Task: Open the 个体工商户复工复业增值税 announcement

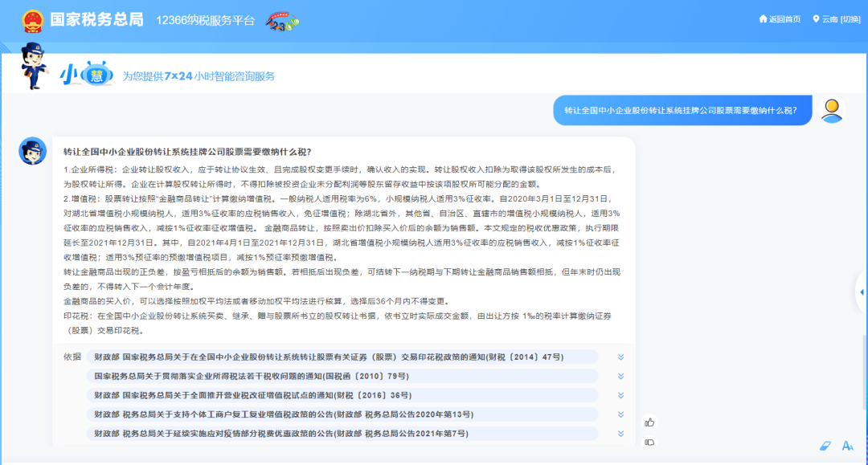Action: (x=342, y=414)
